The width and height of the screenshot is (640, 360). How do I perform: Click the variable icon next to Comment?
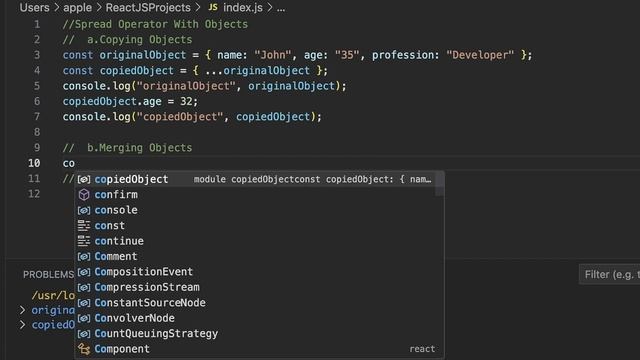point(84,257)
